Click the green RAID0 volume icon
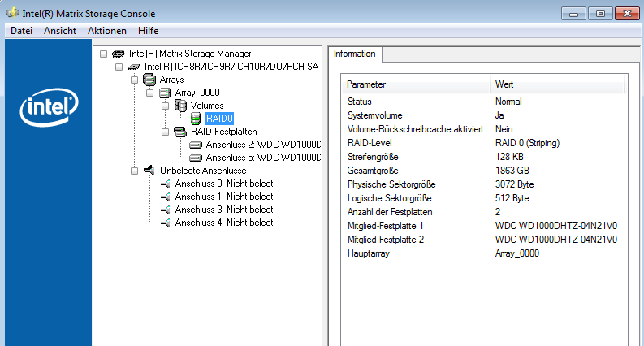 [196, 119]
